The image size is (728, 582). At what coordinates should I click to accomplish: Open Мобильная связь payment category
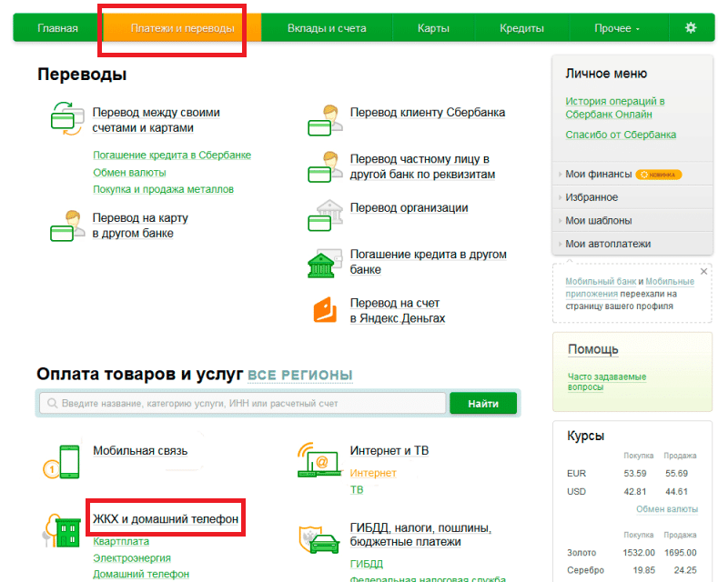pyautogui.click(x=140, y=451)
